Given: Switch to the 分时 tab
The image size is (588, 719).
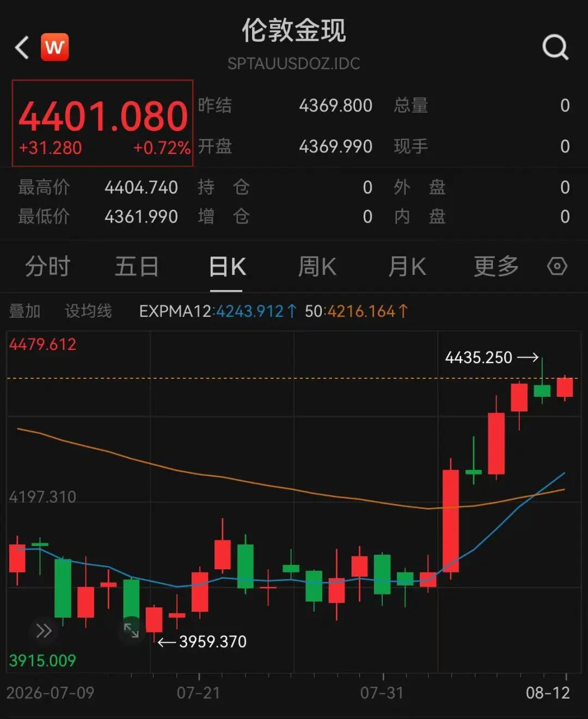Looking at the screenshot, I should [x=47, y=267].
